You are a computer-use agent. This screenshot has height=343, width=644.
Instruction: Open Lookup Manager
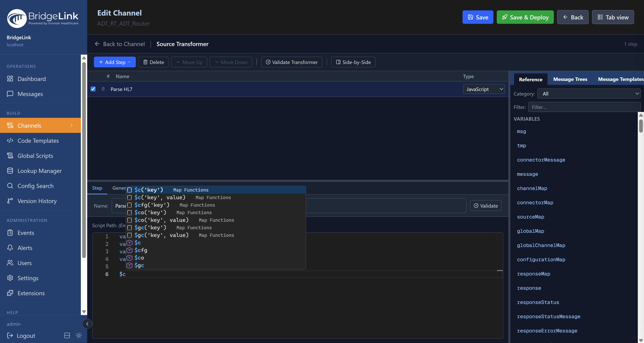[x=40, y=171]
